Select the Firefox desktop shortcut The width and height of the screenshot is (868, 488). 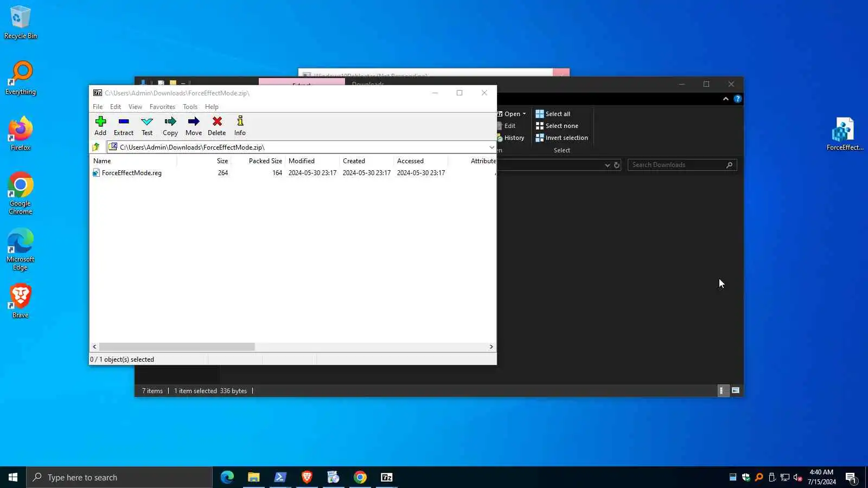click(x=21, y=134)
